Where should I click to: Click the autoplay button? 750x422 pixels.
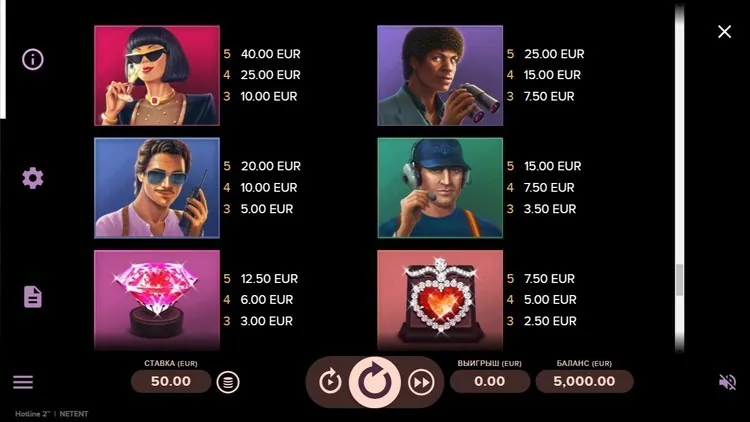coord(330,382)
